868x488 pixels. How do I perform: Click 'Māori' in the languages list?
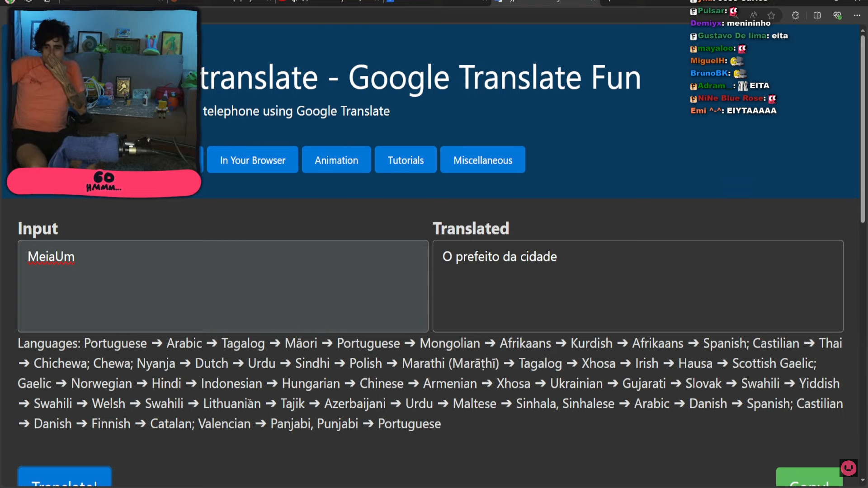point(301,343)
